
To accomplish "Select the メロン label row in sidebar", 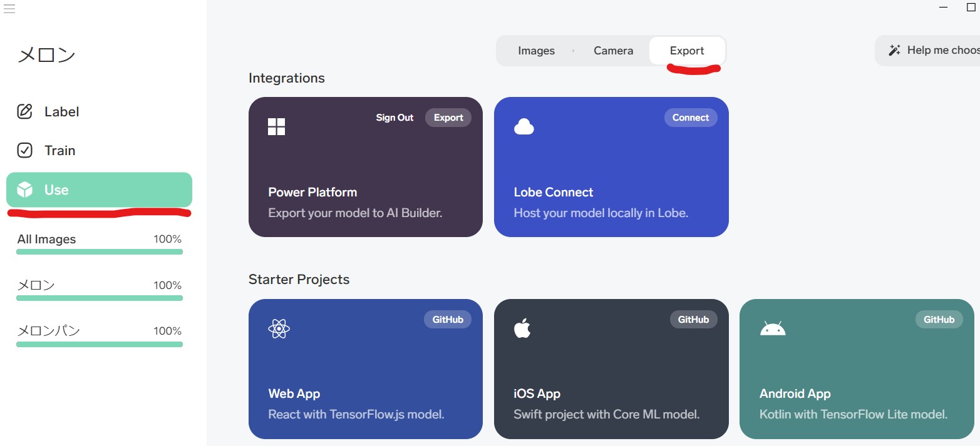I will point(100,290).
